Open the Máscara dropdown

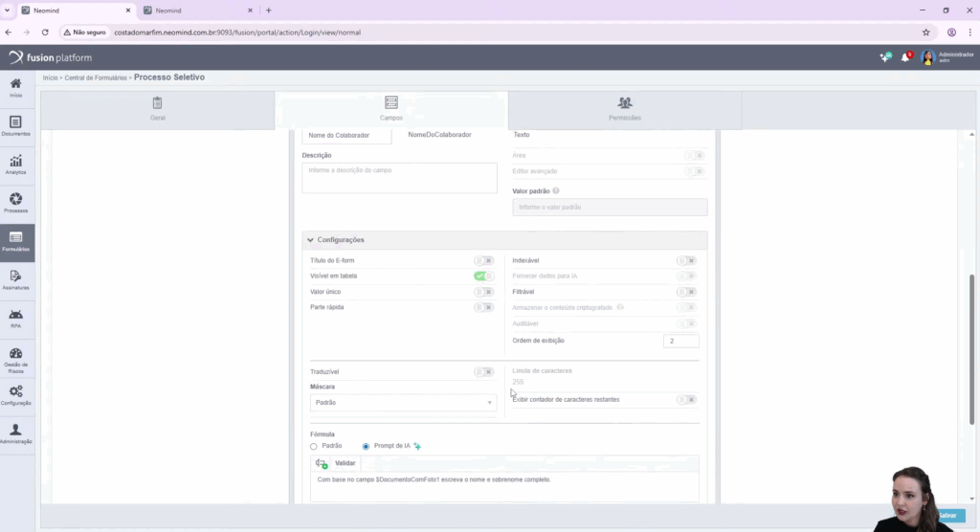(402, 403)
